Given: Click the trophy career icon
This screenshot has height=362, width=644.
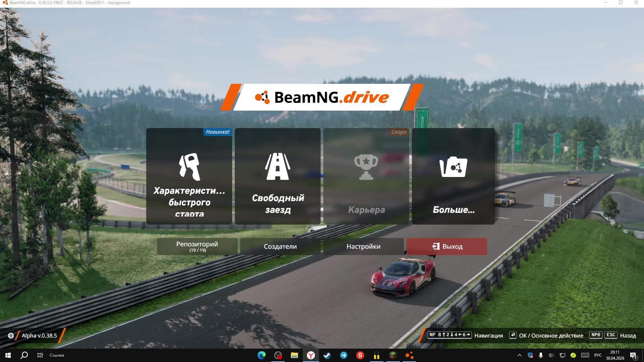Looking at the screenshot, I should (x=366, y=167).
